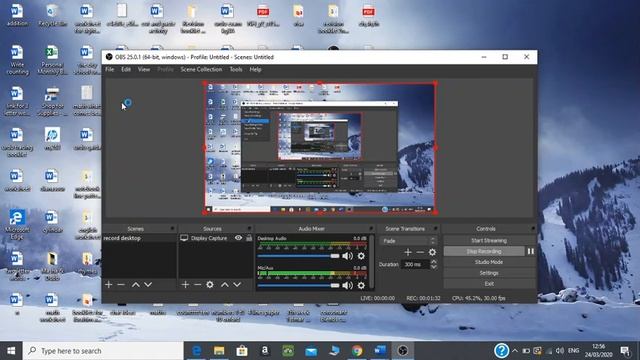Viewport: 640px width, 360px height.
Task: Open Microsoft Word from the taskbar
Action: pyautogui.click(x=380, y=351)
